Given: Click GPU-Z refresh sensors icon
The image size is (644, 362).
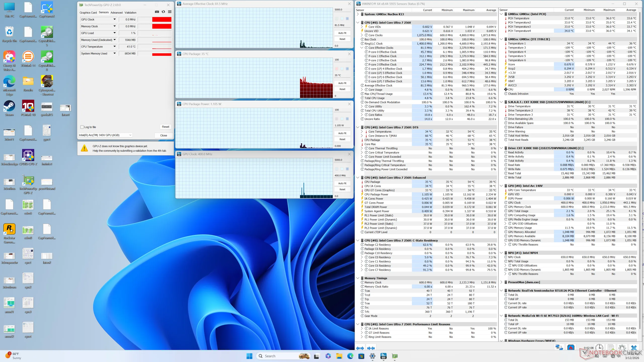Looking at the screenshot, I should pyautogui.click(x=163, y=12).
